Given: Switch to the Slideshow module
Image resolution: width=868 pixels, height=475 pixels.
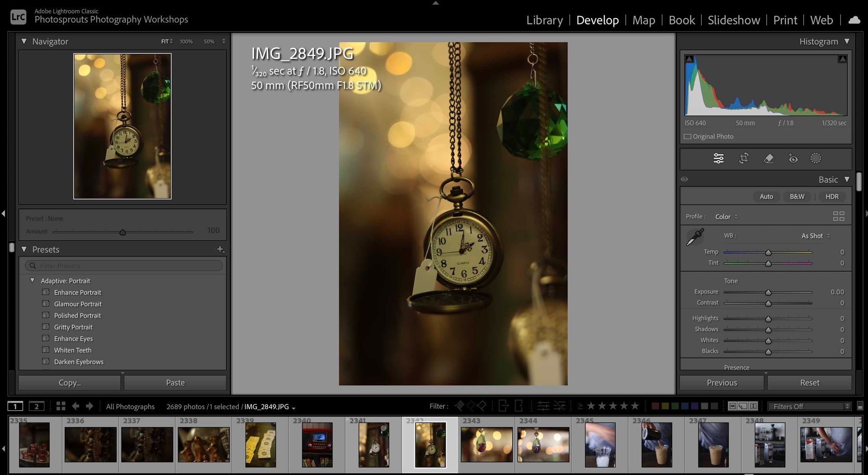Looking at the screenshot, I should (733, 20).
